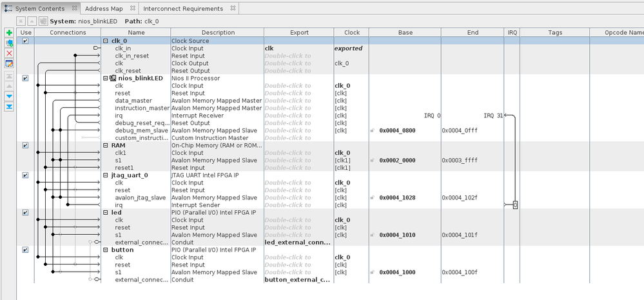Click the add subsystem icon below the plus
This screenshot has width=644, height=300.
[9, 43]
